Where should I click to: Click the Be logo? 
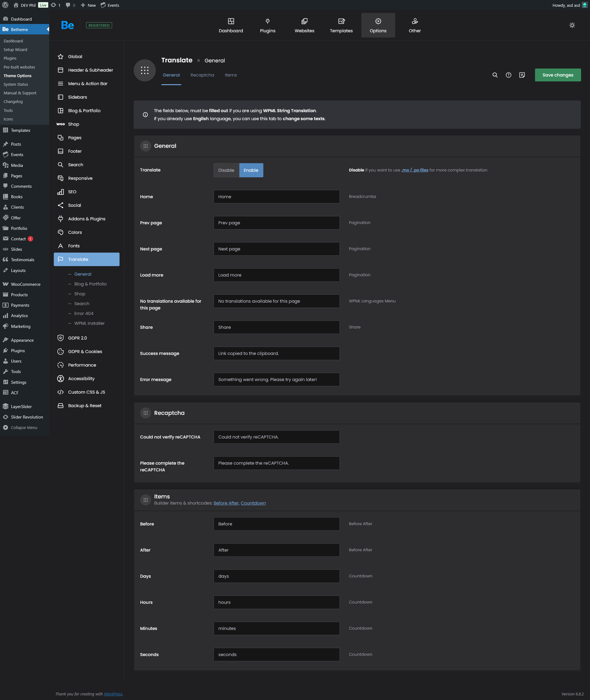pyautogui.click(x=68, y=26)
